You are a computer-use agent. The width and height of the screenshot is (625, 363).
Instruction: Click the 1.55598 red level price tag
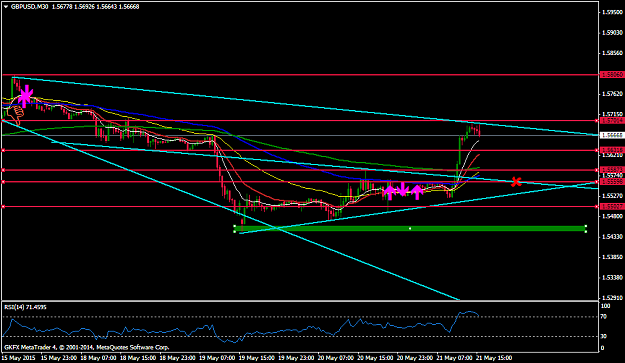(612, 182)
